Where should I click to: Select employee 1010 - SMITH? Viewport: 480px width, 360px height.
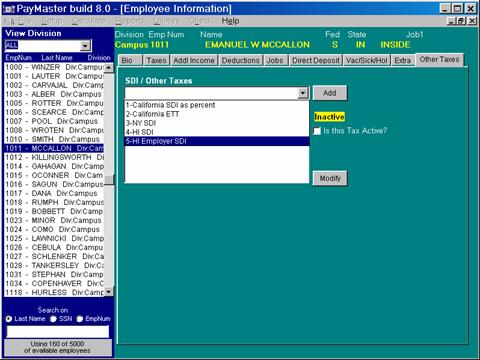54,139
